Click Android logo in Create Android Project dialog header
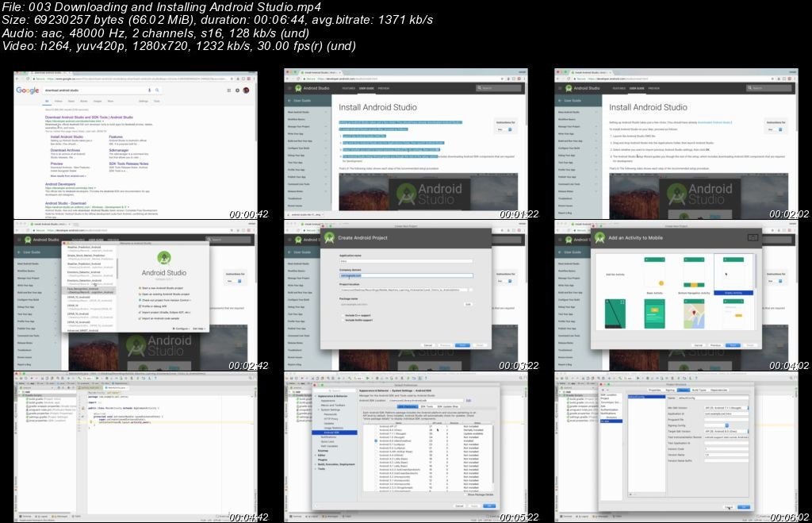The height and width of the screenshot is (523, 812). tap(329, 238)
